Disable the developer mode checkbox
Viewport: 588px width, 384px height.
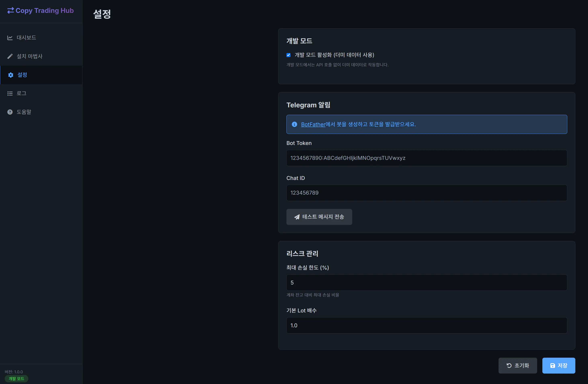(x=288, y=55)
